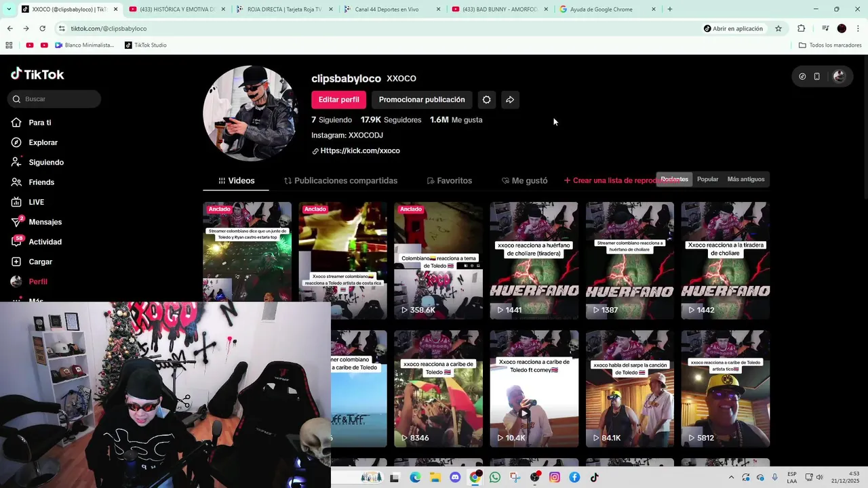Screen dimensions: 868x488
Task: Switch to Canal 44 Deportes browser tab
Action: (x=392, y=9)
